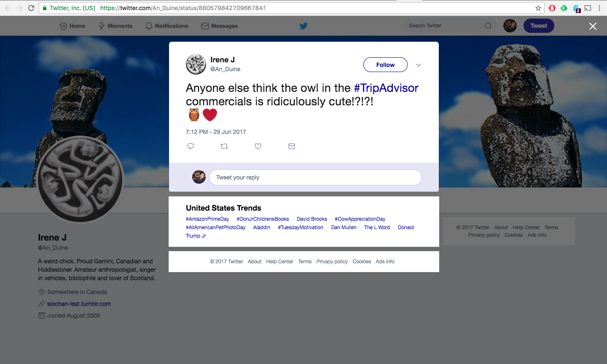Reply to Irene J's tweet icon

(x=191, y=146)
